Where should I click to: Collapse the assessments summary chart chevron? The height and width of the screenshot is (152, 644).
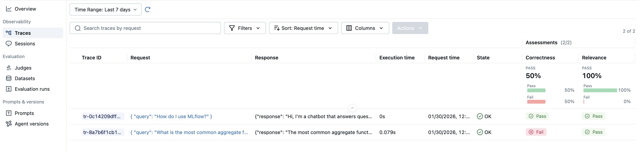coord(352,108)
